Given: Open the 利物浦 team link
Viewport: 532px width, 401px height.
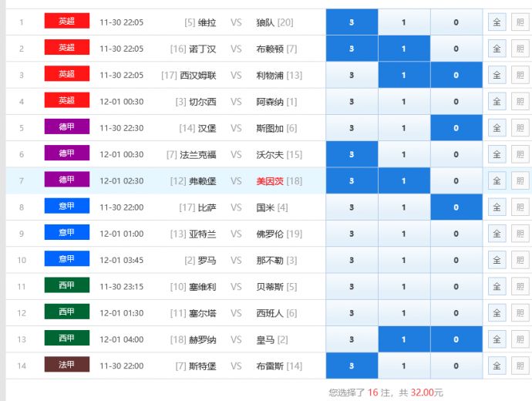Looking at the screenshot, I should pyautogui.click(x=270, y=75).
